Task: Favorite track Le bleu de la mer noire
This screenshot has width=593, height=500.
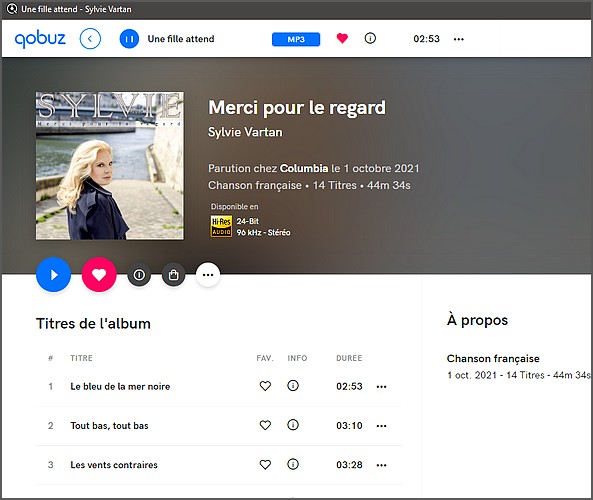Action: click(265, 386)
